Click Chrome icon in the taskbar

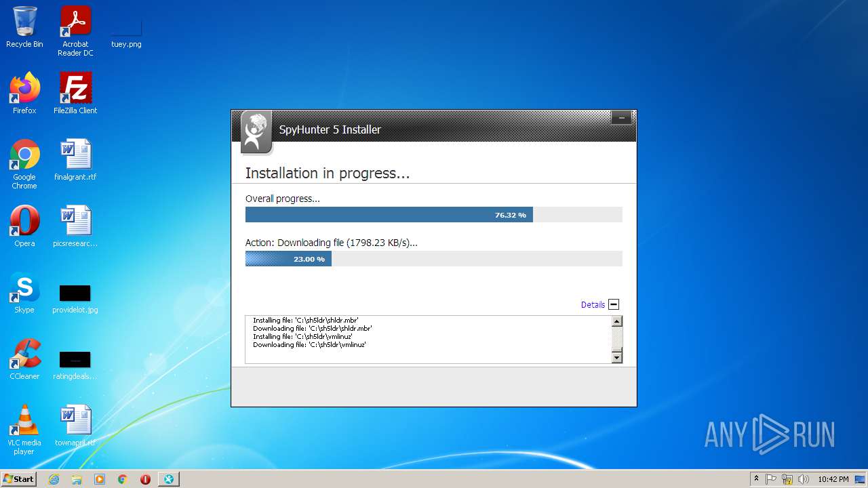coord(123,479)
